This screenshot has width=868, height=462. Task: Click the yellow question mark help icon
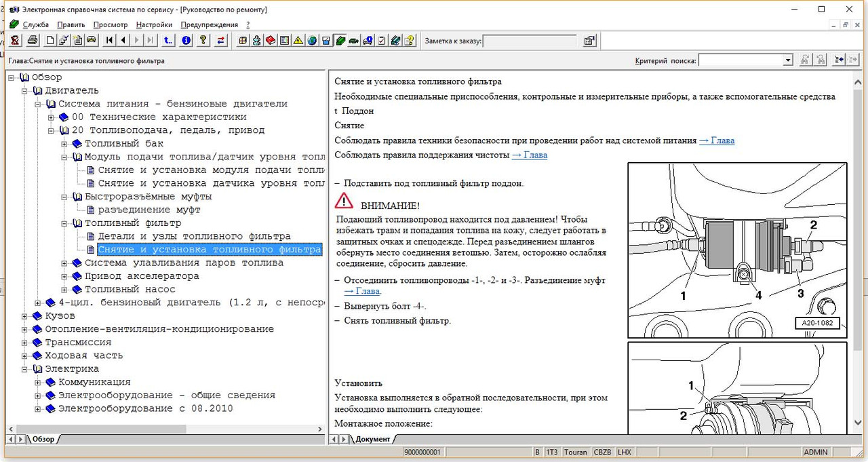203,41
